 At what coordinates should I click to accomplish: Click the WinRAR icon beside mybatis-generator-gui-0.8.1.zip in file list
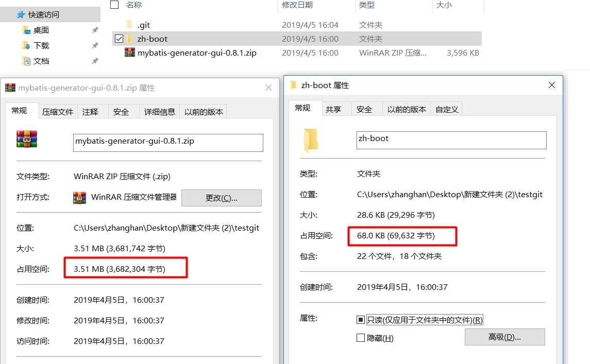coord(130,53)
